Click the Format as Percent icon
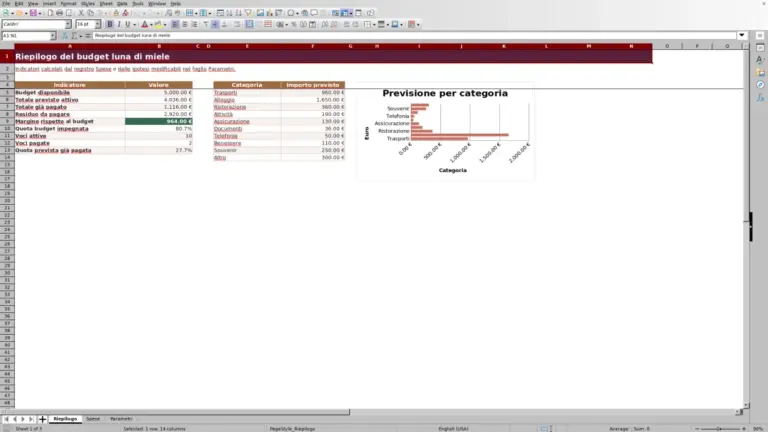 point(294,24)
